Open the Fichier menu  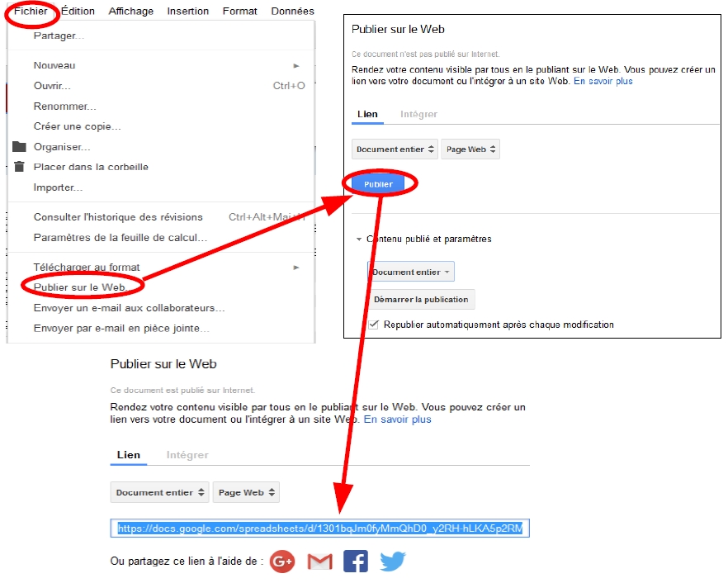pyautogui.click(x=31, y=11)
